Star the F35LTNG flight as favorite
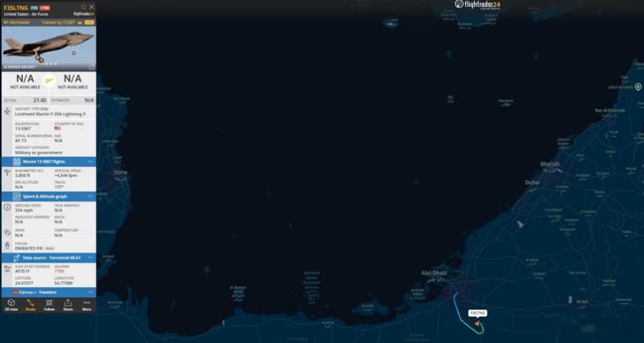 click(x=84, y=7)
